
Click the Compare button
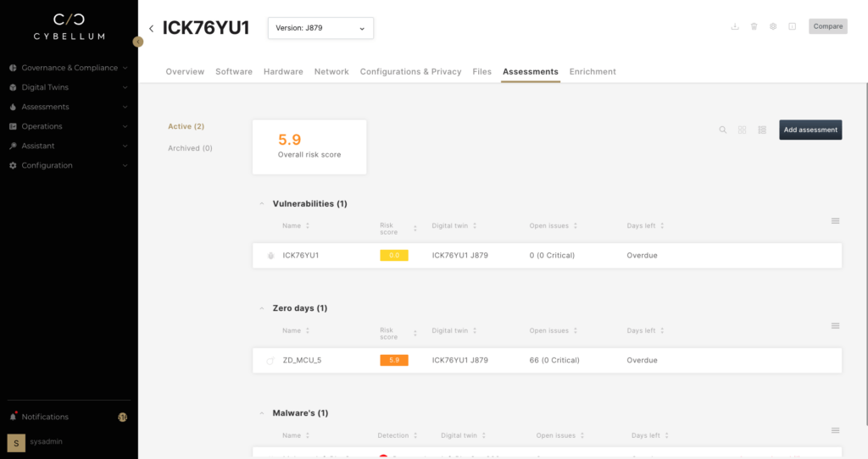coord(827,26)
